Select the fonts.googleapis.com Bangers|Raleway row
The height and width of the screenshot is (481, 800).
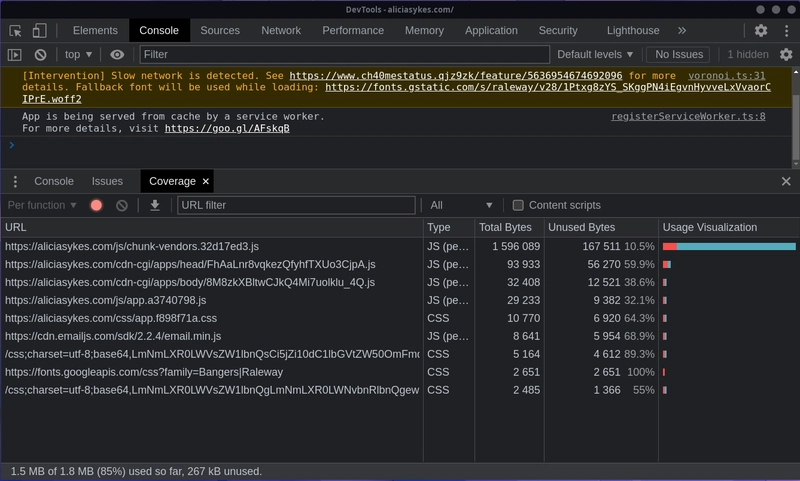point(400,372)
